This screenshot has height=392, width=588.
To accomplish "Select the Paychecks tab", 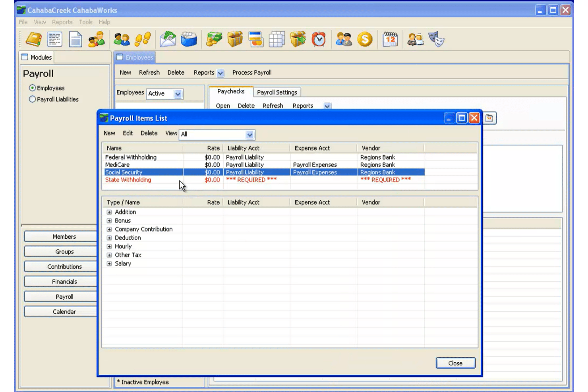I will 231,91.
